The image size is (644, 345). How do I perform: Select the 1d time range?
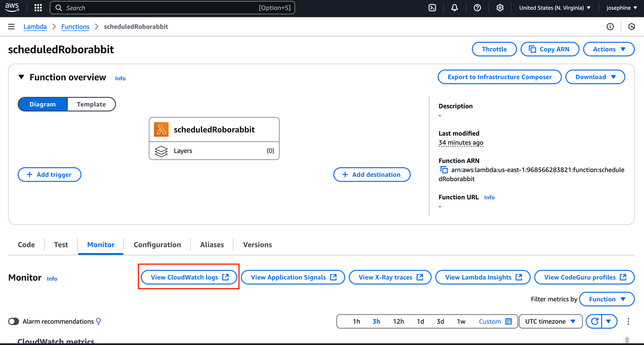[420, 321]
